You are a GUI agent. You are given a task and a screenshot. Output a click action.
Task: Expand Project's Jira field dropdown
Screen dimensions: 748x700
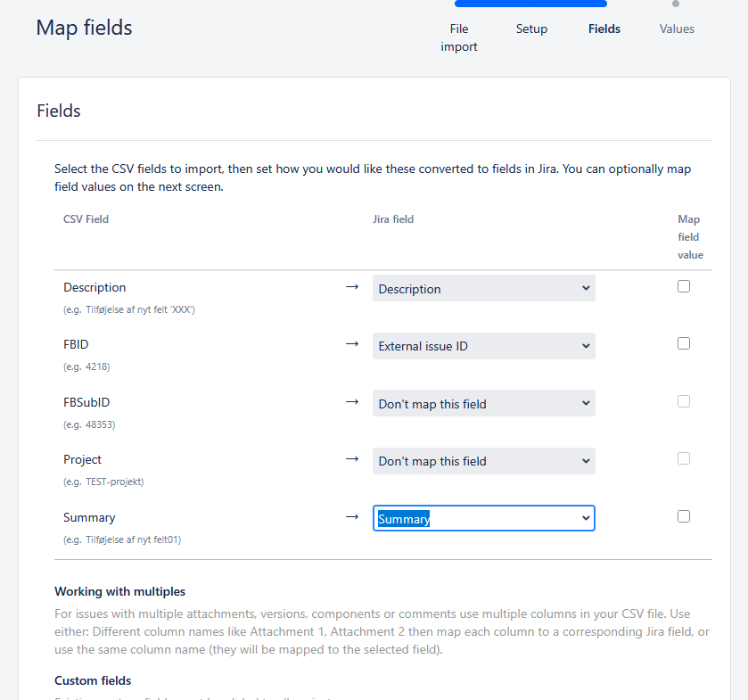[x=484, y=461]
